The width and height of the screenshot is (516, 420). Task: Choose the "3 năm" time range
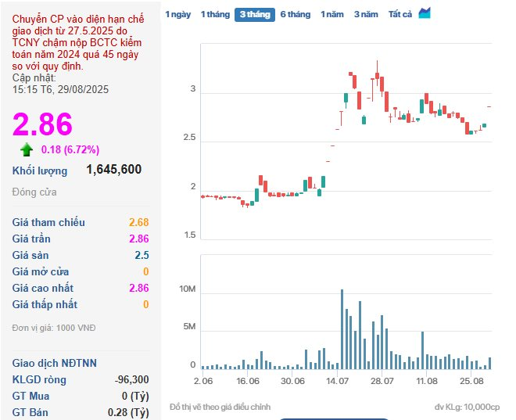[x=366, y=15]
